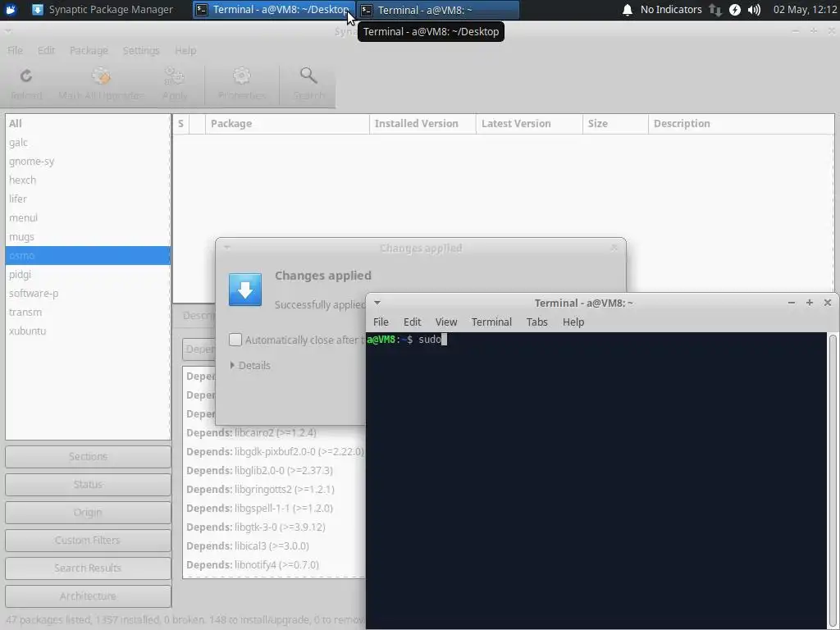Select the xubuntu entry in sidebar
Screen dimensions: 840x630
pyautogui.click(x=88, y=331)
